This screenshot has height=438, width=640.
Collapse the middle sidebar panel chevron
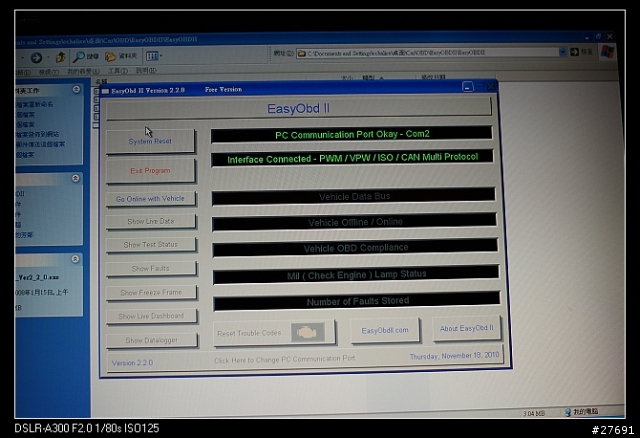tap(76, 178)
